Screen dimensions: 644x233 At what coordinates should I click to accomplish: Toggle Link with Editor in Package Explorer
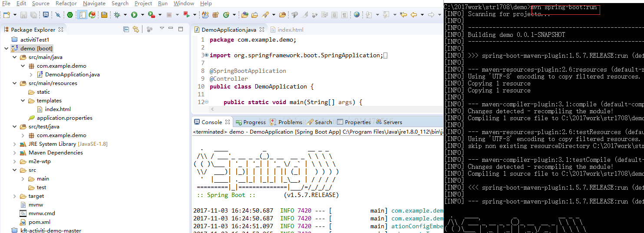click(136, 30)
